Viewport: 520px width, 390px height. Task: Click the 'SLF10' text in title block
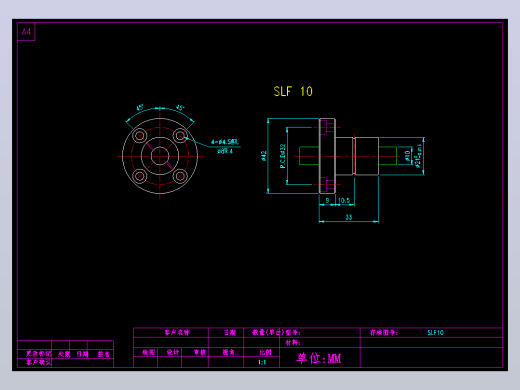435,332
